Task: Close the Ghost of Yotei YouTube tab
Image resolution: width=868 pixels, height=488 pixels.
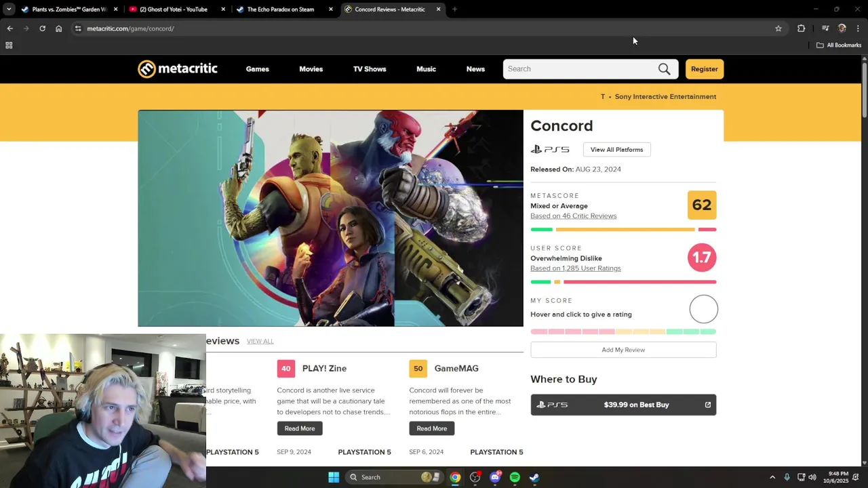Action: [x=223, y=9]
